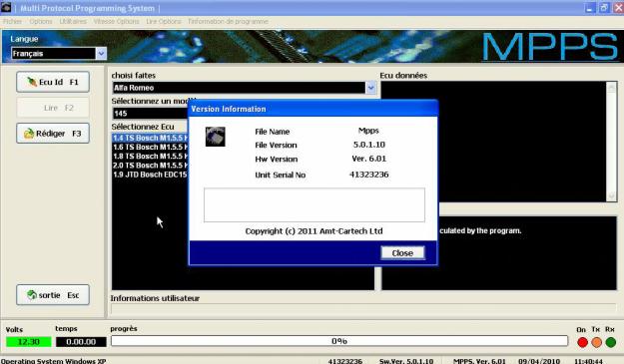624x364 pixels.
Task: Select 1.8 TS Bosch M1.5.5 ECU entry
Action: point(150,157)
